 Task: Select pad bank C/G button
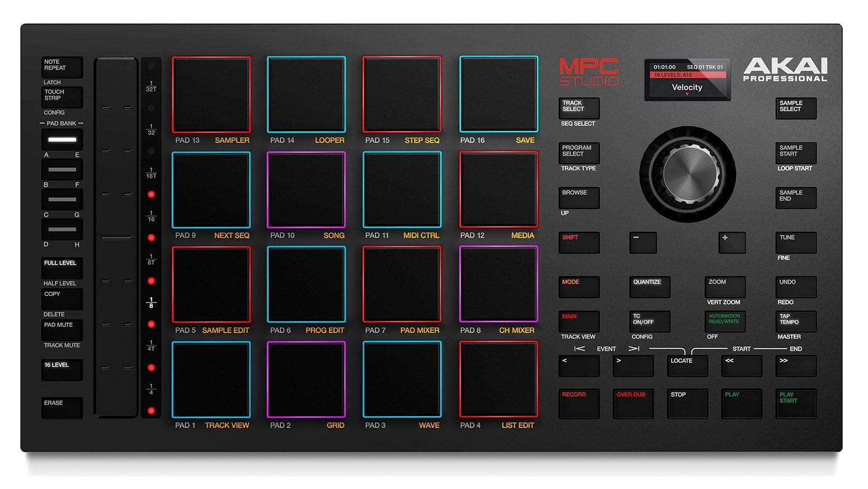pyautogui.click(x=62, y=199)
